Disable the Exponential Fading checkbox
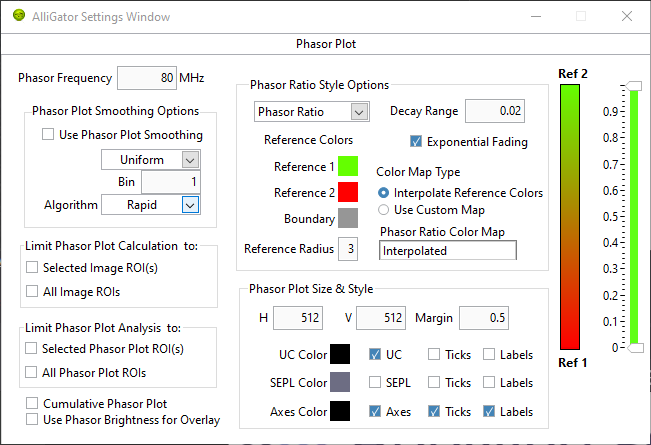 point(416,142)
